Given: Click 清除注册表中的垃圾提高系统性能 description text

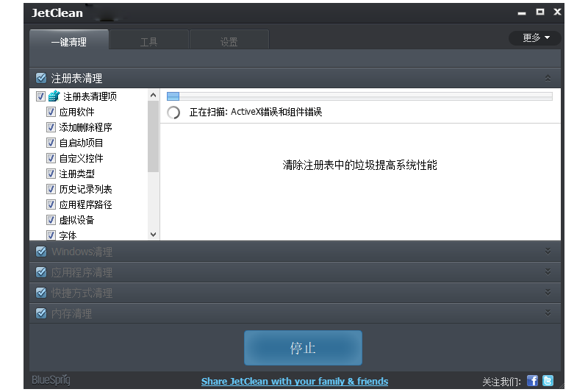Looking at the screenshot, I should pyautogui.click(x=360, y=165).
